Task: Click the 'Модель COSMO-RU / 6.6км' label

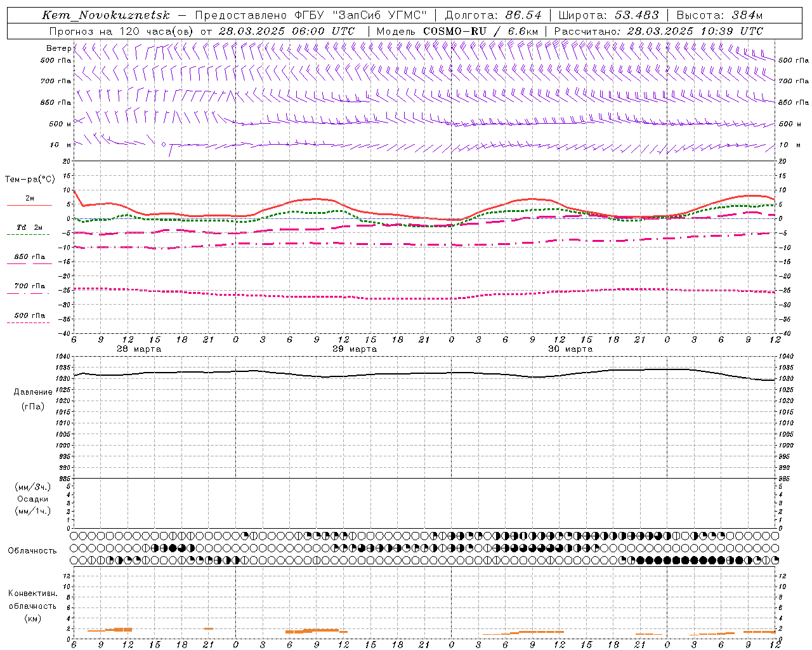Action: coord(457,31)
